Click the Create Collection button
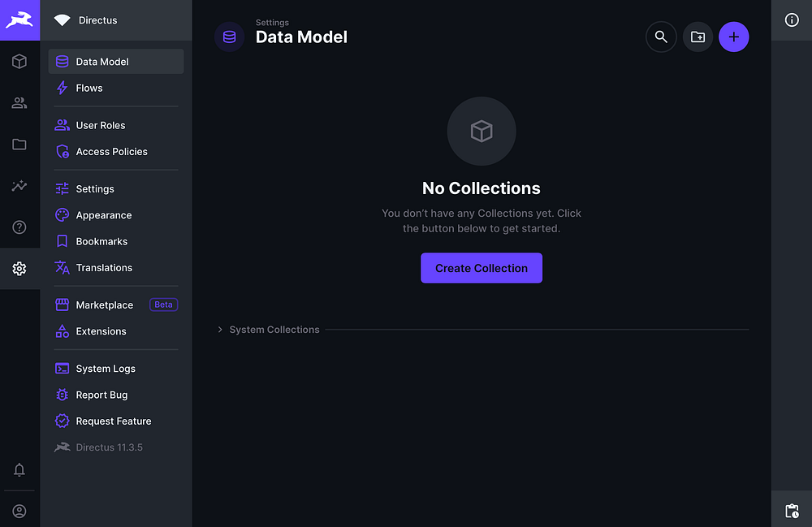This screenshot has width=812, height=527. pyautogui.click(x=482, y=268)
